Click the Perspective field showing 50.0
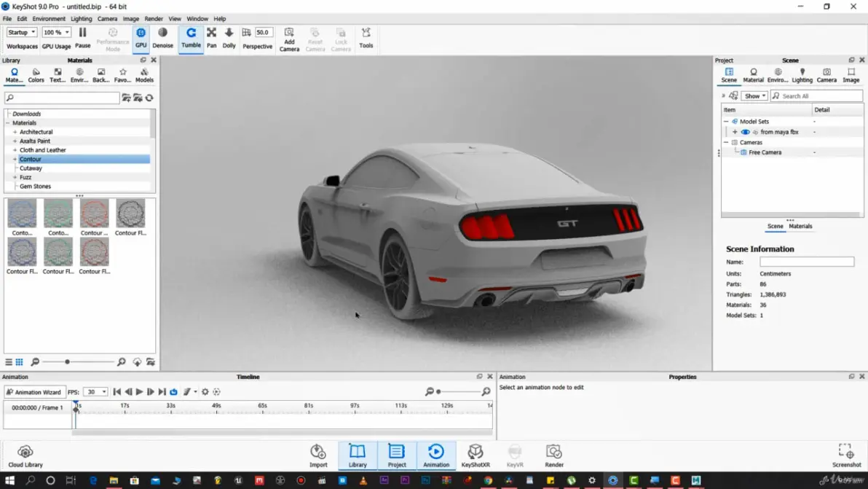This screenshot has height=489, width=868. click(264, 32)
